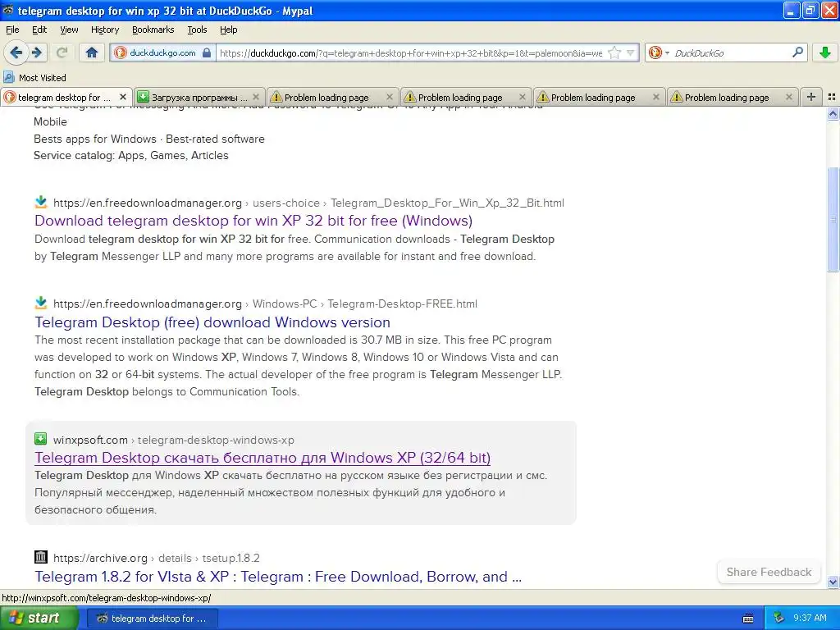
Task: Click the winxpsoft.com green favicon
Action: point(41,439)
